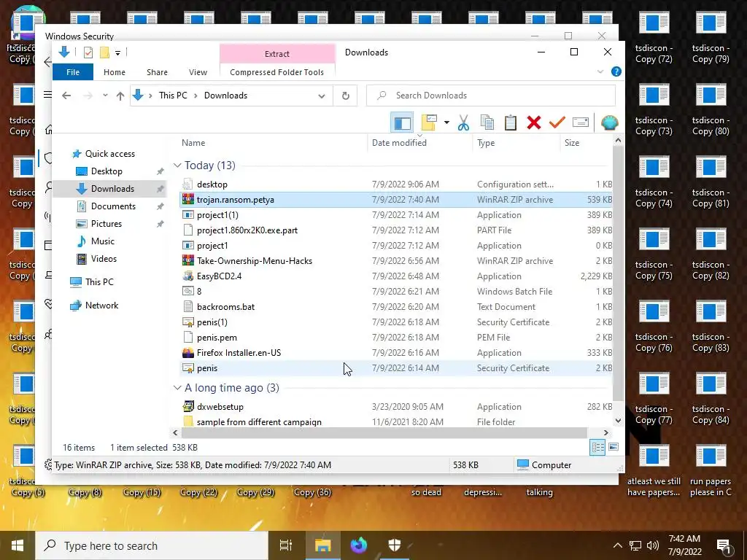This screenshot has width=747, height=560.
Task: Open the Recent locations dropdown arrow
Action: [105, 96]
